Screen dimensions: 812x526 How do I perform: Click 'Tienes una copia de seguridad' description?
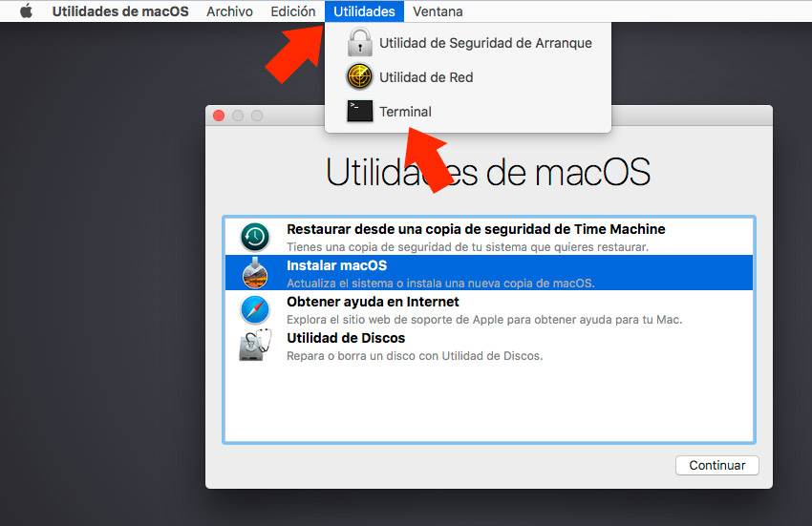468,247
